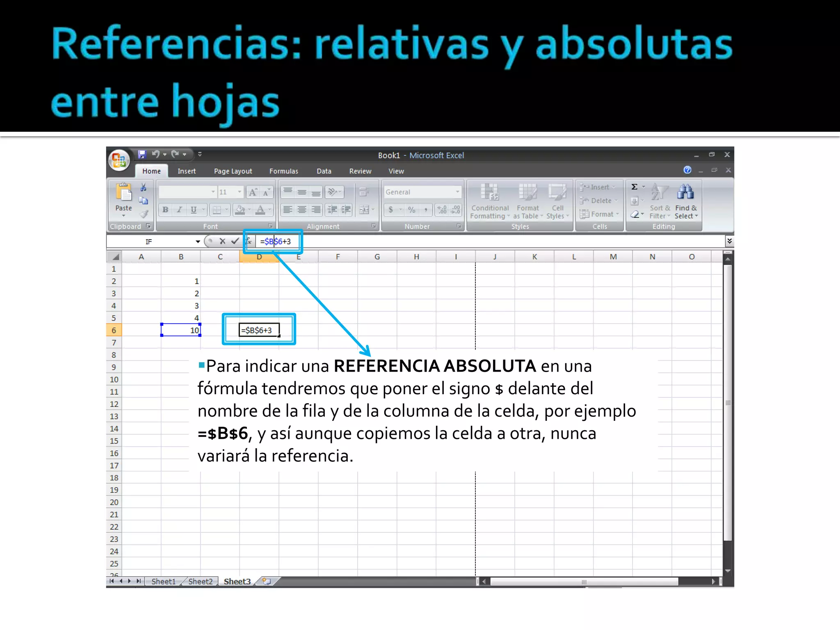Click the Merge and Center icon
The width and height of the screenshot is (840, 630).
pos(364,210)
